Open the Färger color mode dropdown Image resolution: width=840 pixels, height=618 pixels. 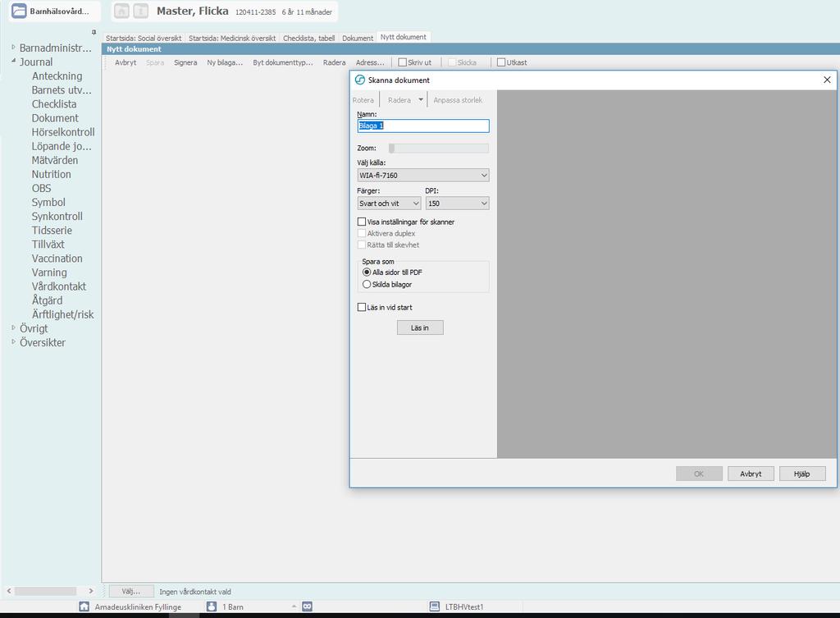click(389, 204)
